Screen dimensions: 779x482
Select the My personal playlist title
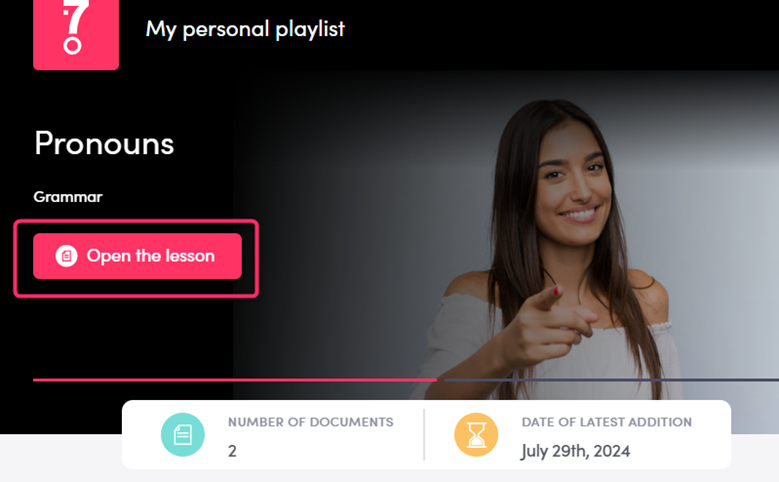click(x=245, y=29)
